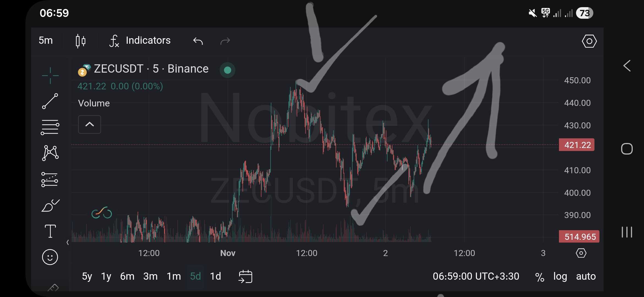Open the candlestick chart style menu
This screenshot has height=297, width=644.
(80, 41)
